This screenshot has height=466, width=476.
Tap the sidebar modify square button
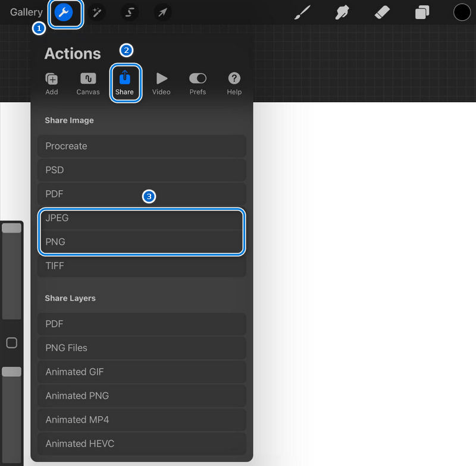point(11,343)
